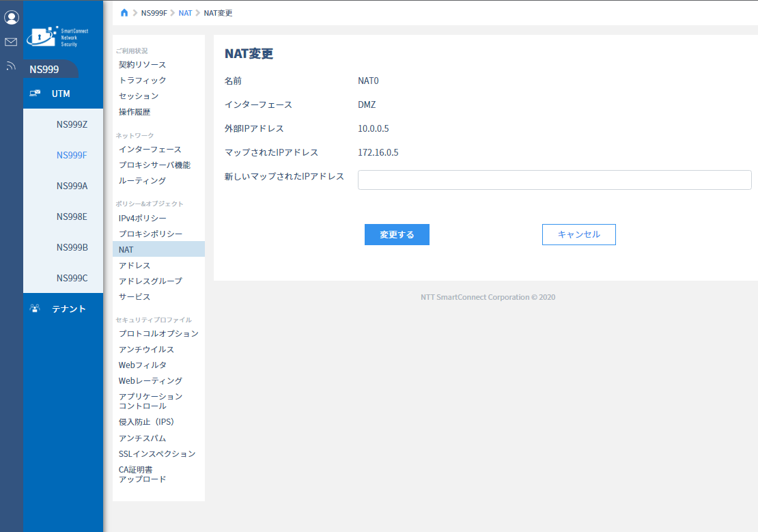Viewport: 758px width, 532px height.
Task: Open プロトコルオプション page
Action: [158, 334]
